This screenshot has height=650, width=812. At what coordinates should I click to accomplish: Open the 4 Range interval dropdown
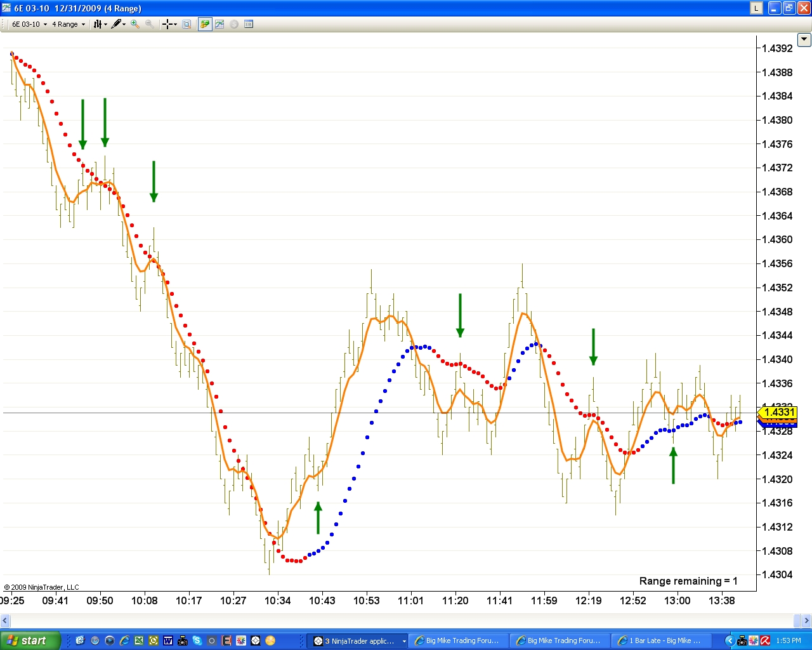(x=69, y=24)
